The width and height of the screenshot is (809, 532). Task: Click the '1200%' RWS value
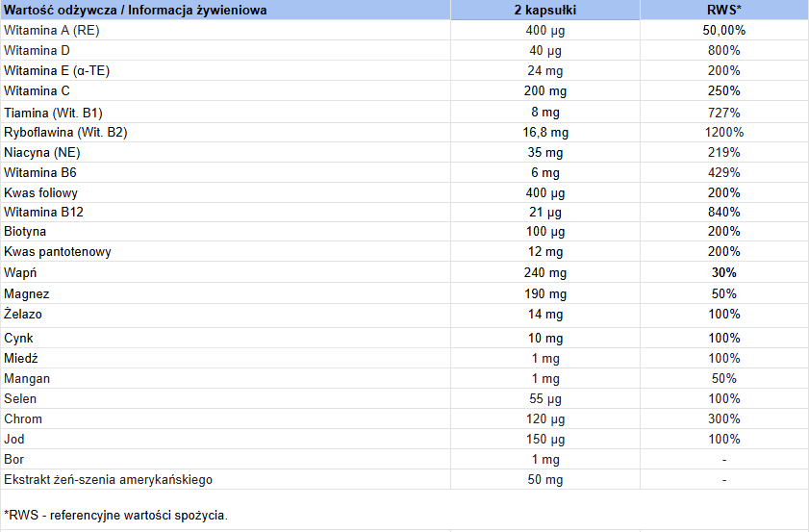(x=724, y=132)
